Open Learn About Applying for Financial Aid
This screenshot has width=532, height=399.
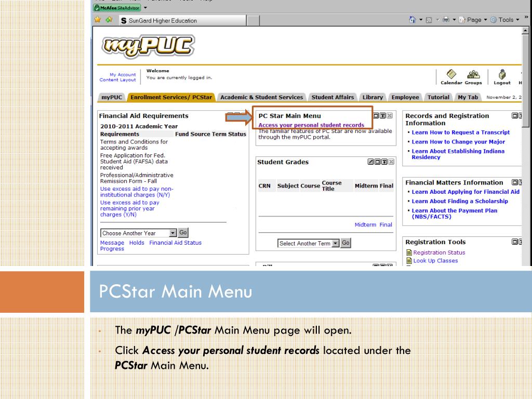[x=465, y=192]
